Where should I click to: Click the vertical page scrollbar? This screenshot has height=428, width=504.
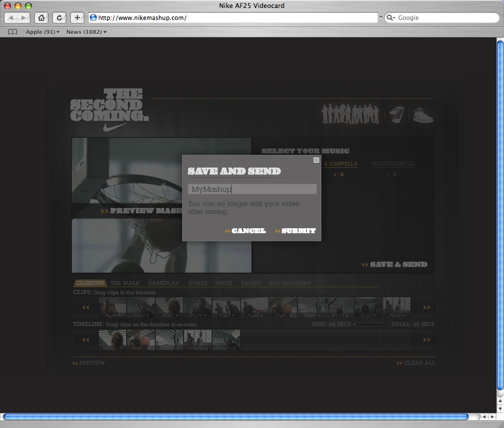pos(500,215)
